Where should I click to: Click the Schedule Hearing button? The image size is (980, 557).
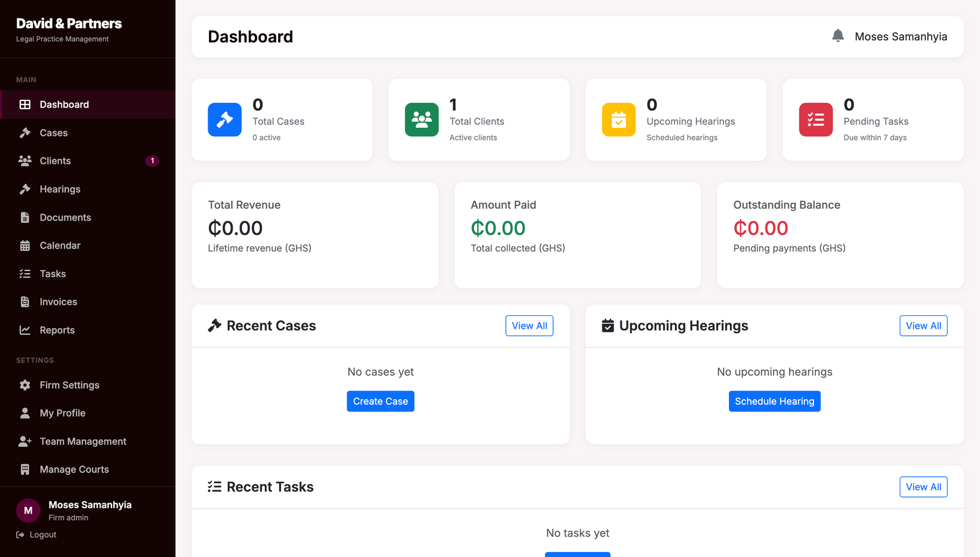pos(775,402)
